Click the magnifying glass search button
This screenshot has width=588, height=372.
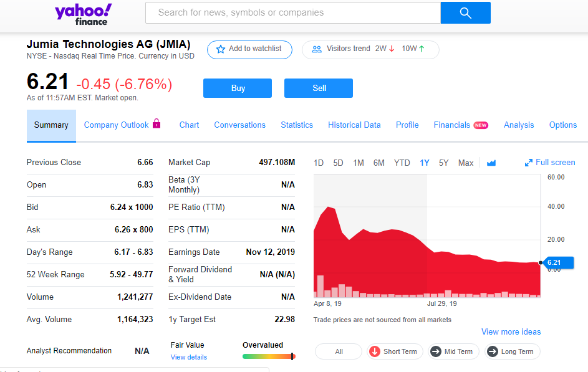[465, 13]
